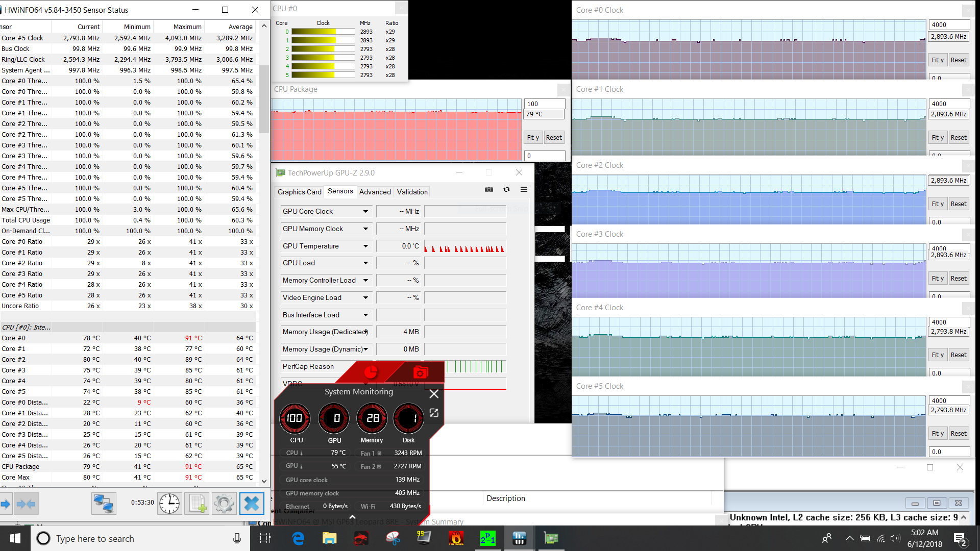Open the GPU Temperature dropdown arrow

(x=365, y=246)
